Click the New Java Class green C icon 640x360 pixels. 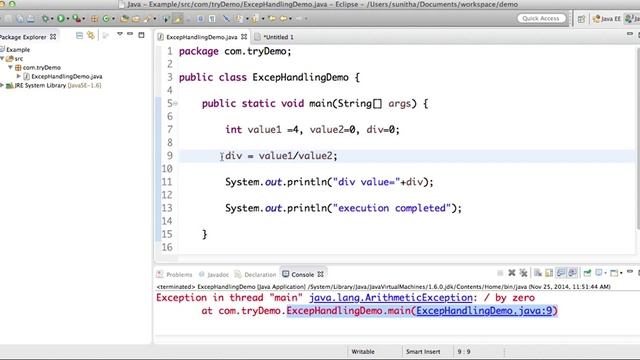pos(106,19)
